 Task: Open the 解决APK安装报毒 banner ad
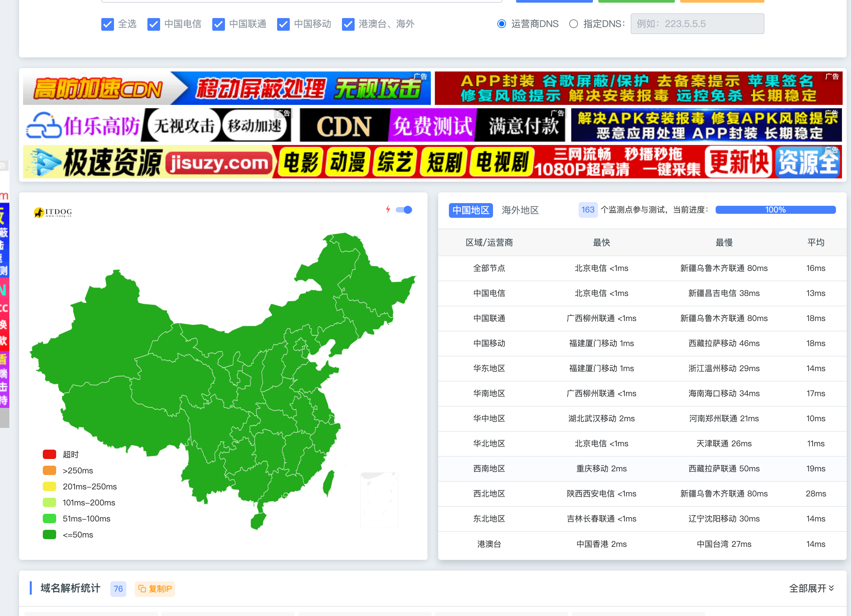[x=707, y=125]
